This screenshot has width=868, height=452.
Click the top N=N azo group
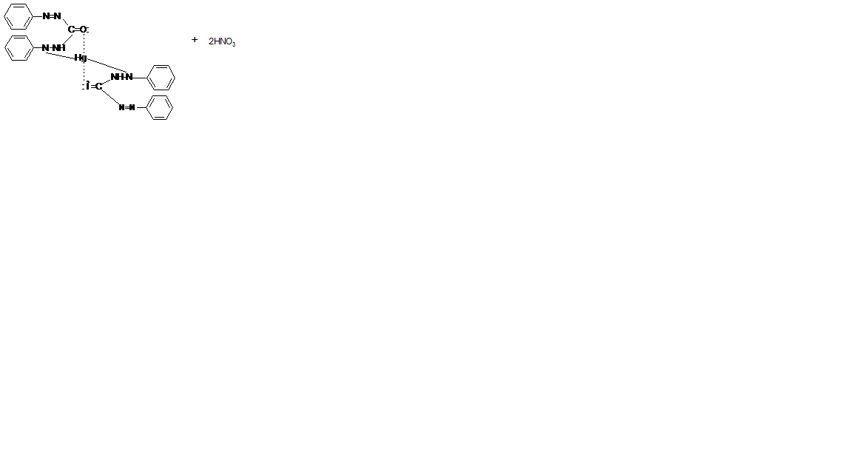(52, 16)
